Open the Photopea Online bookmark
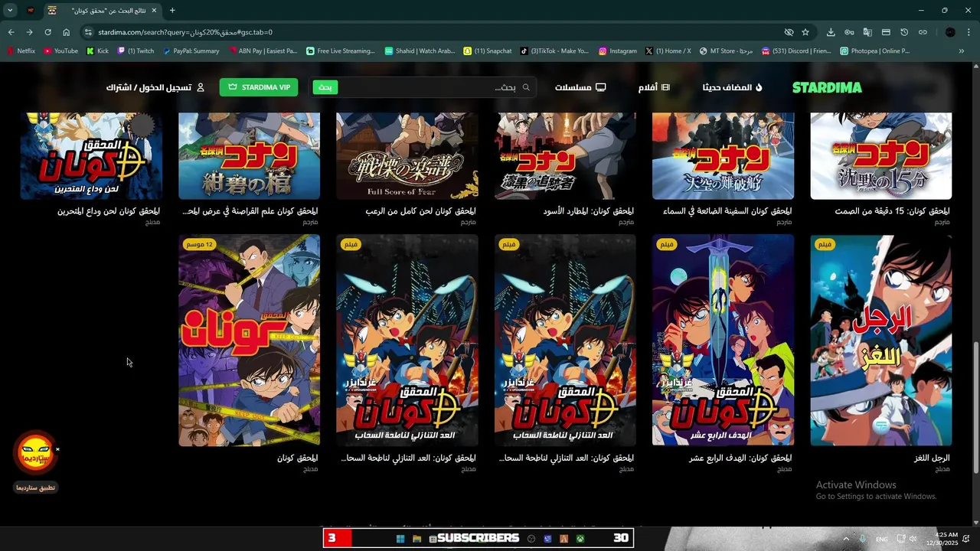980x551 pixels. (874, 51)
